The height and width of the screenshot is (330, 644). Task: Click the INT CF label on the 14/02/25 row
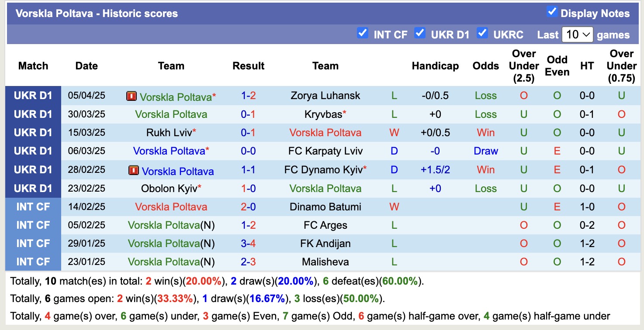coord(33,206)
